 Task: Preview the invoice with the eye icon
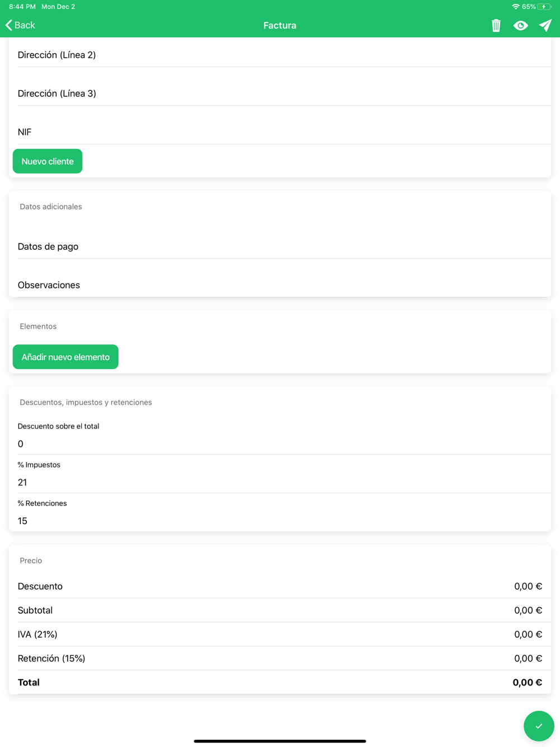click(x=521, y=25)
